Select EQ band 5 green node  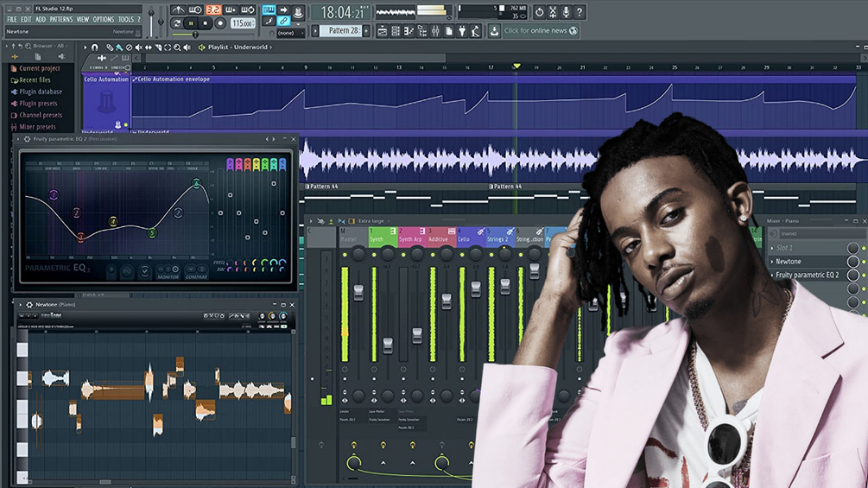point(152,233)
